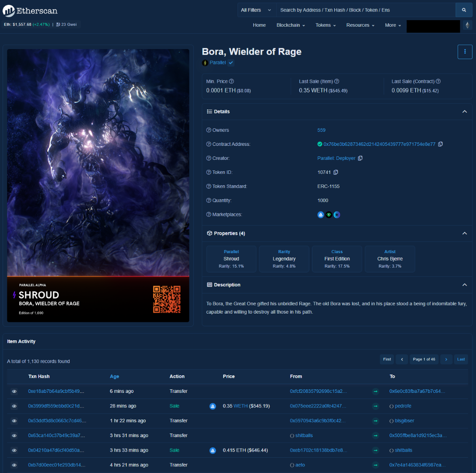This screenshot has width=476, height=473.
Task: Click the Ethereum logo icon in header
Action: click(468, 25)
